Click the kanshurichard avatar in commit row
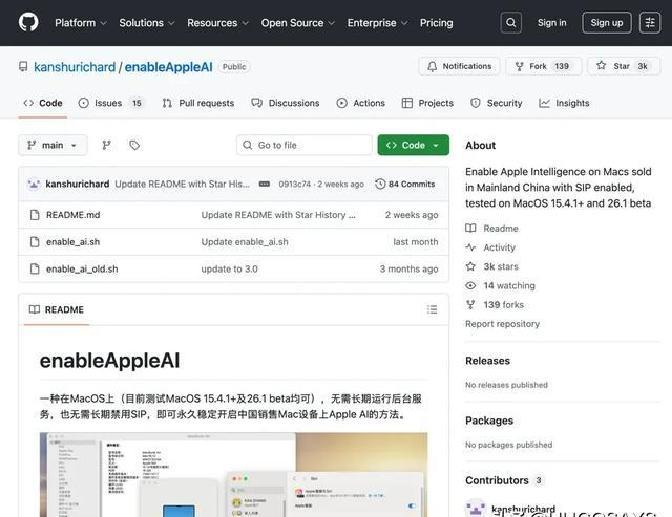The width and height of the screenshot is (672, 517). coord(34,184)
